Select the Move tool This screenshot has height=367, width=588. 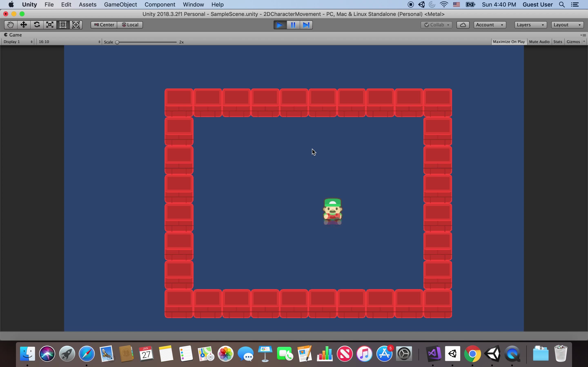(23, 24)
